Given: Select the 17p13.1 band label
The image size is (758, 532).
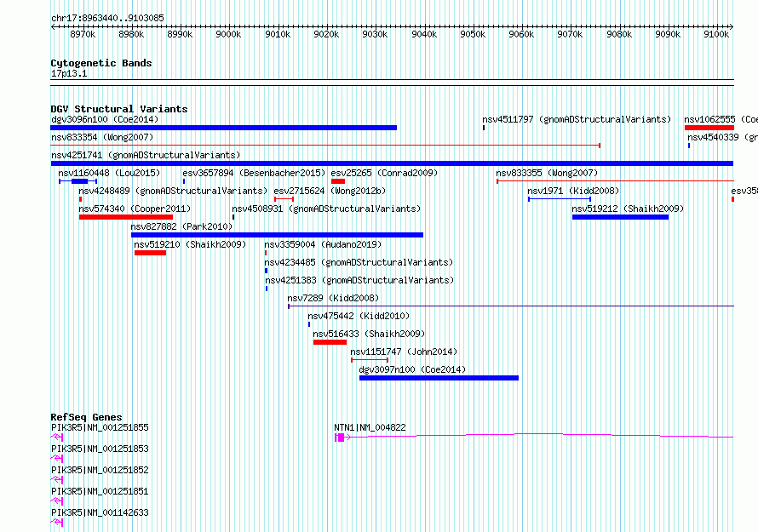Looking at the screenshot, I should 69,73.
